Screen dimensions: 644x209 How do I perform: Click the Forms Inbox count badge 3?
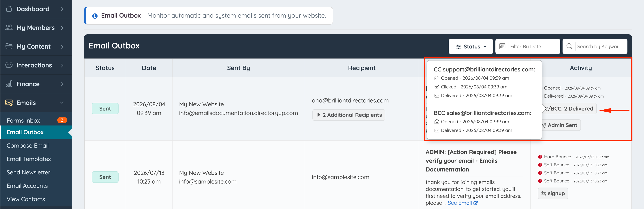[62, 120]
